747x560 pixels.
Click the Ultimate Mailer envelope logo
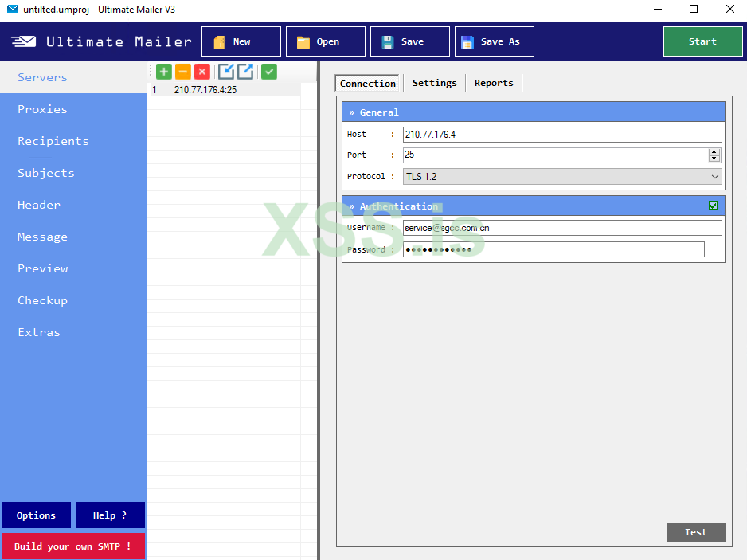point(24,41)
